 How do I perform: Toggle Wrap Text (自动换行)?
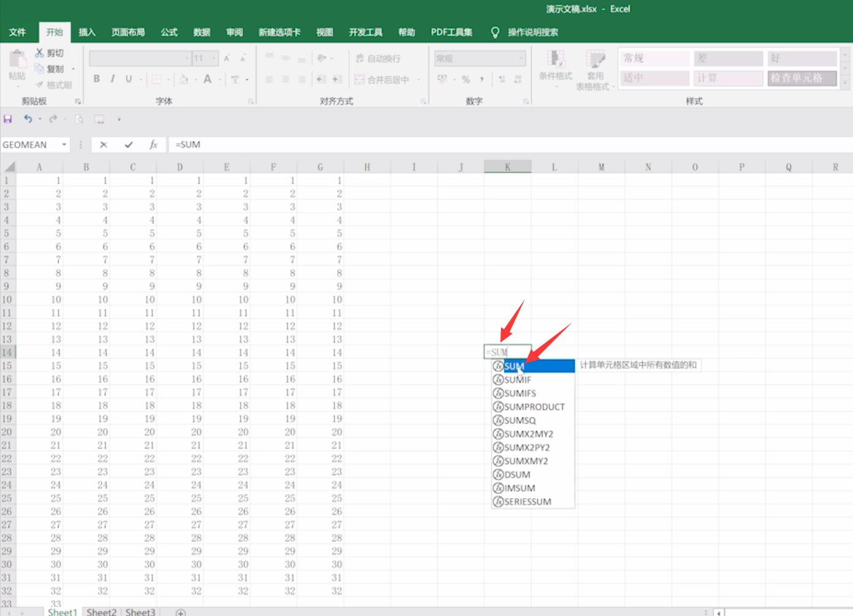pyautogui.click(x=378, y=58)
